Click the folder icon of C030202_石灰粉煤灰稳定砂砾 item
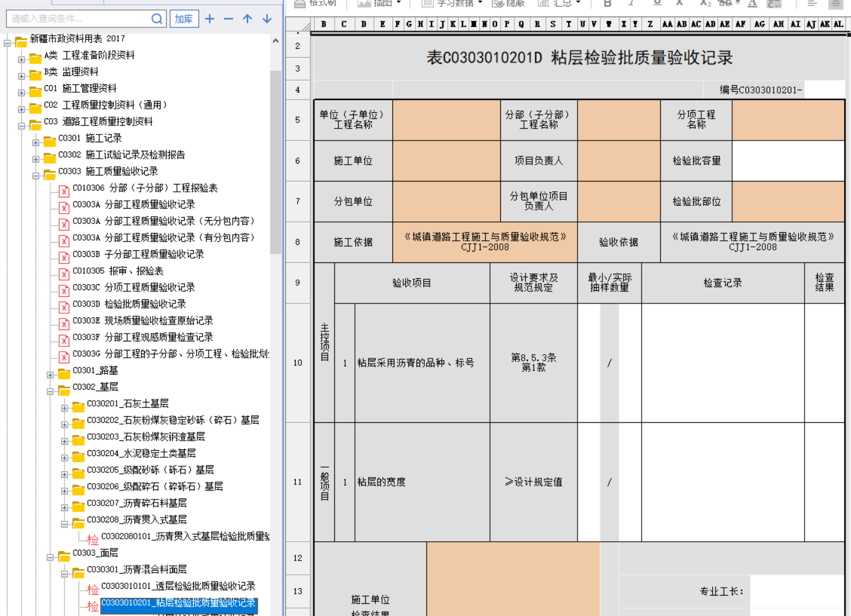The width and height of the screenshot is (851, 616). pos(78,423)
